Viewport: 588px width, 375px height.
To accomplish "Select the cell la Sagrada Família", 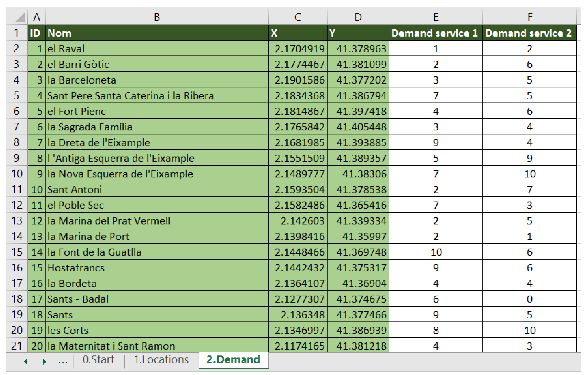I will tap(157, 127).
